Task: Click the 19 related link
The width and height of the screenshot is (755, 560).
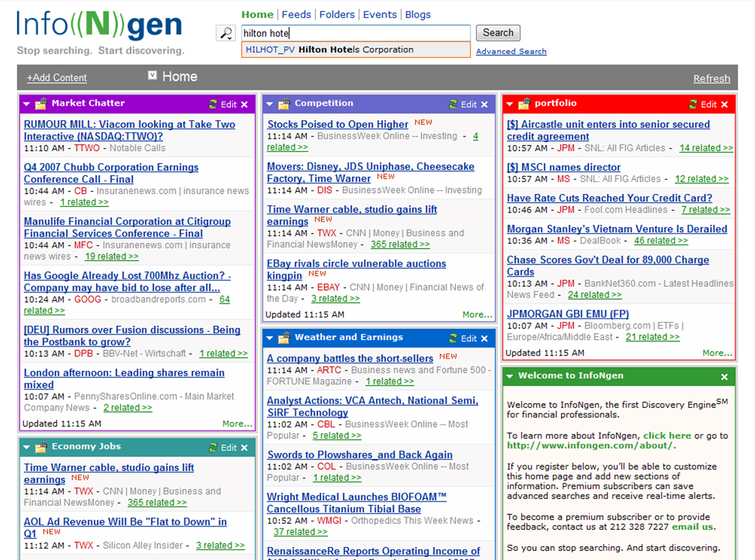Action: [x=112, y=256]
